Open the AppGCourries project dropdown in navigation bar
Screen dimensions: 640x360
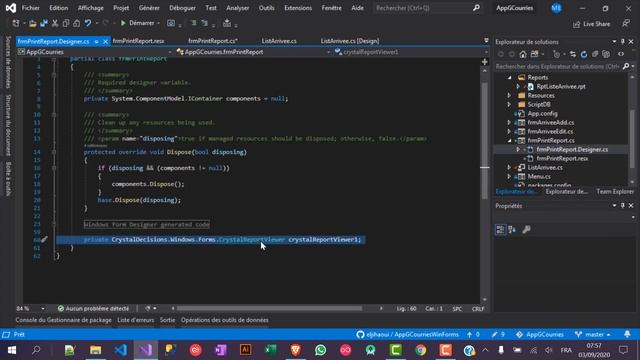[x=170, y=52]
